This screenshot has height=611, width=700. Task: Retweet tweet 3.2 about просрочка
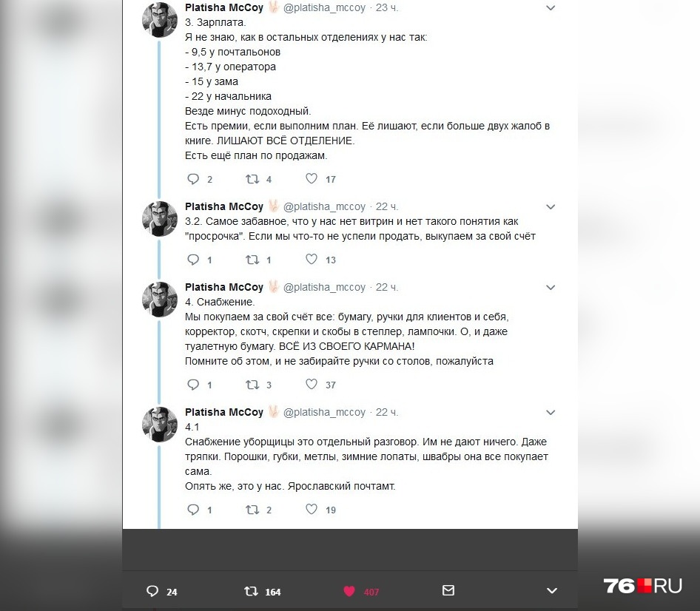pyautogui.click(x=252, y=260)
